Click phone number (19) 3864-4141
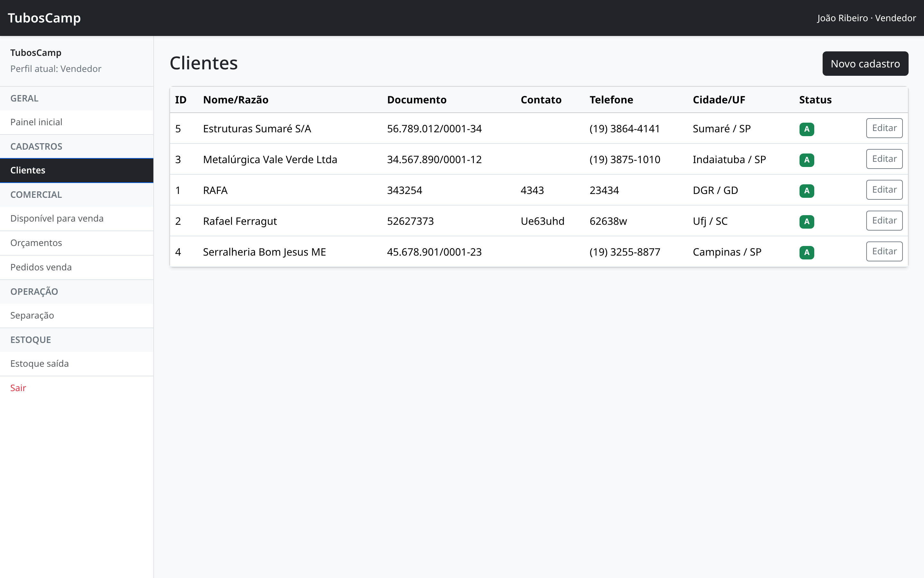Image resolution: width=924 pixels, height=578 pixels. coord(625,129)
